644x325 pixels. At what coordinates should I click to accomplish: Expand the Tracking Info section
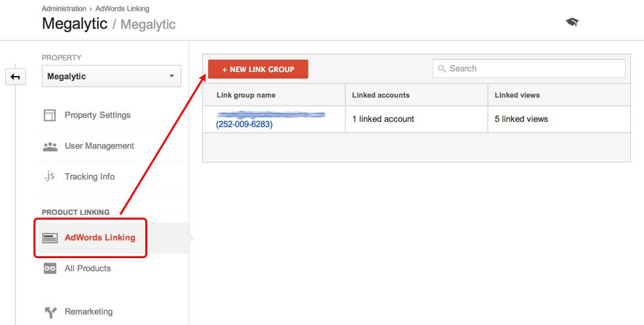tap(89, 177)
